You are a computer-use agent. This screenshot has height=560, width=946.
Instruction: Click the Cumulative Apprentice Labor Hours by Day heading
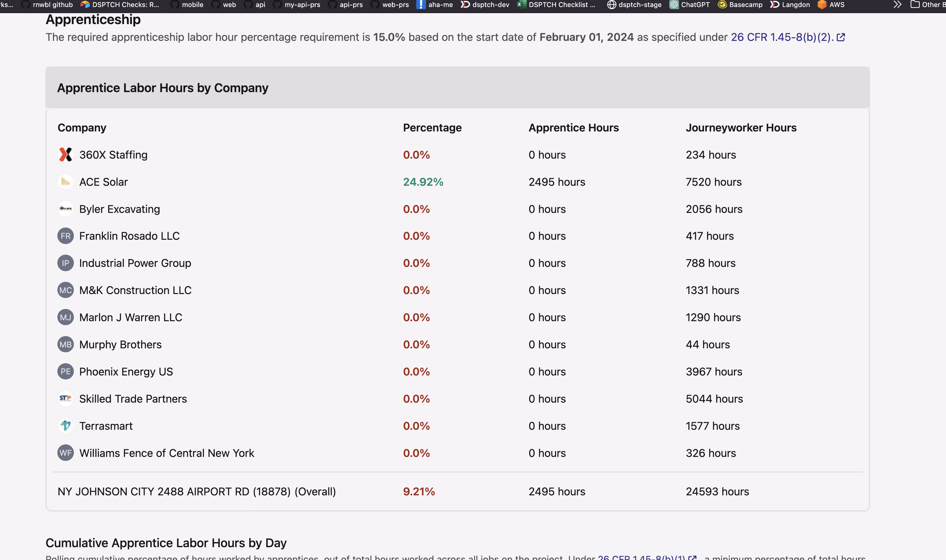pyautogui.click(x=166, y=543)
